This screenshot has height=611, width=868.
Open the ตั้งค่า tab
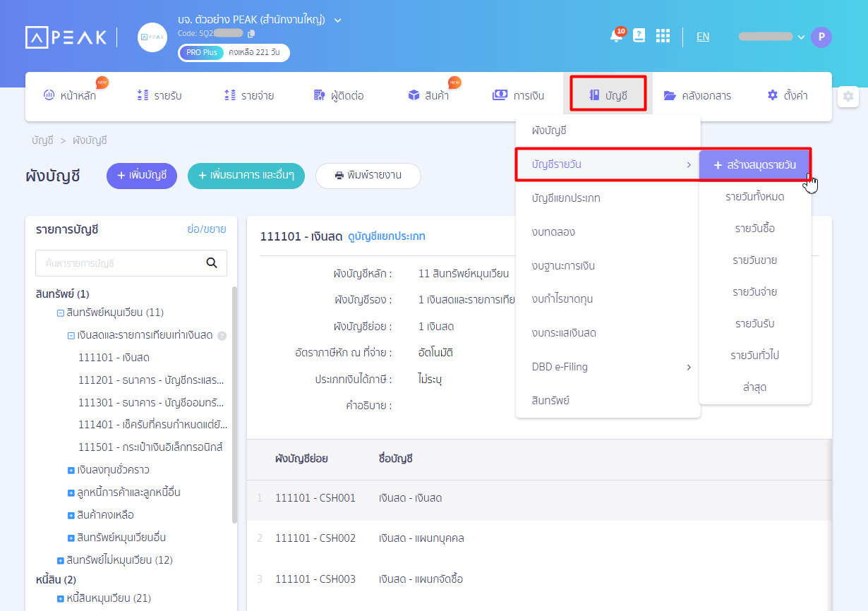pyautogui.click(x=787, y=95)
